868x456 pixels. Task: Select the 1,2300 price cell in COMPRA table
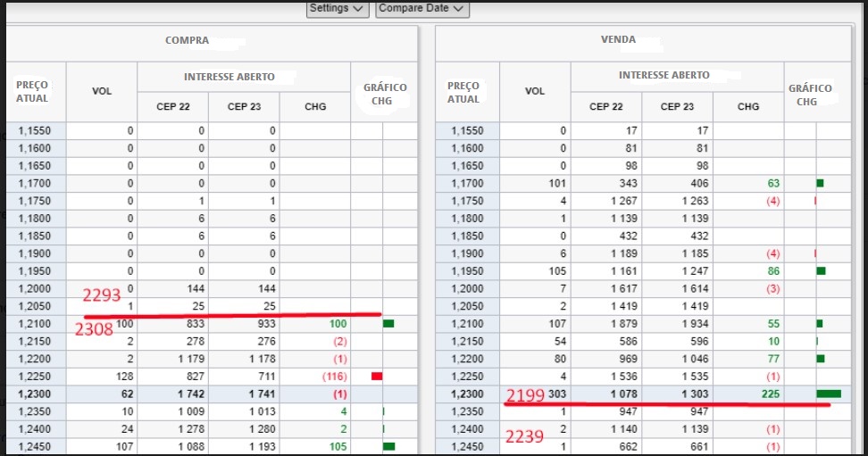[35, 394]
